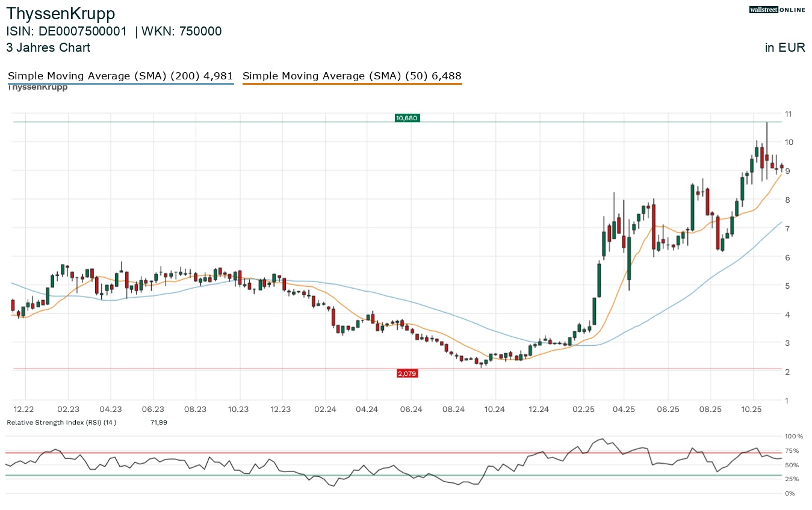Click the 11 price axis label

click(788, 114)
